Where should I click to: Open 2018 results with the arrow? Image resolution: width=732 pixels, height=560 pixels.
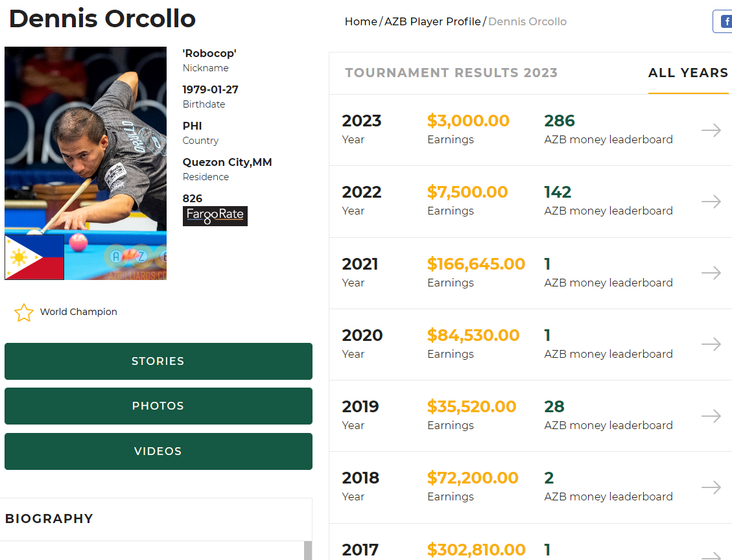click(x=711, y=487)
